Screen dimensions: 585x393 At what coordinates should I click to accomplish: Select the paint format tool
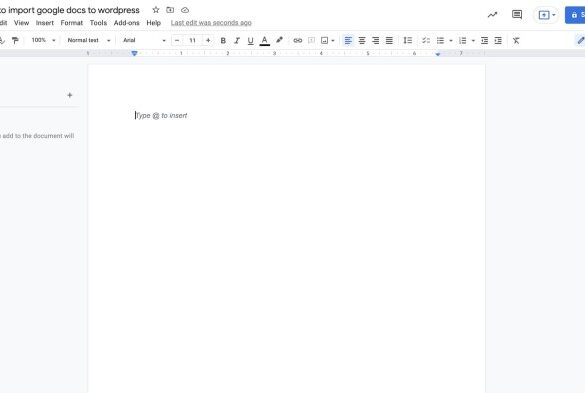(x=15, y=40)
